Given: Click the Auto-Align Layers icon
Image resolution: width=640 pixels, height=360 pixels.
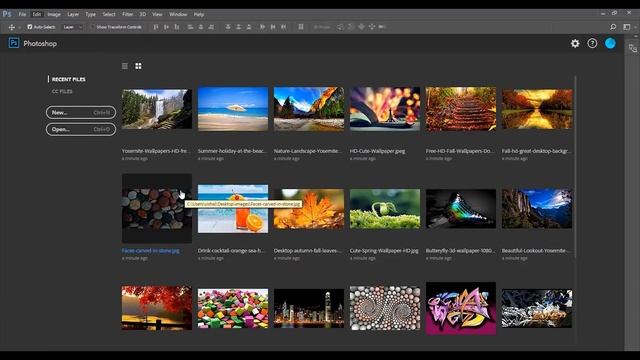Looking at the screenshot, I should [301, 27].
